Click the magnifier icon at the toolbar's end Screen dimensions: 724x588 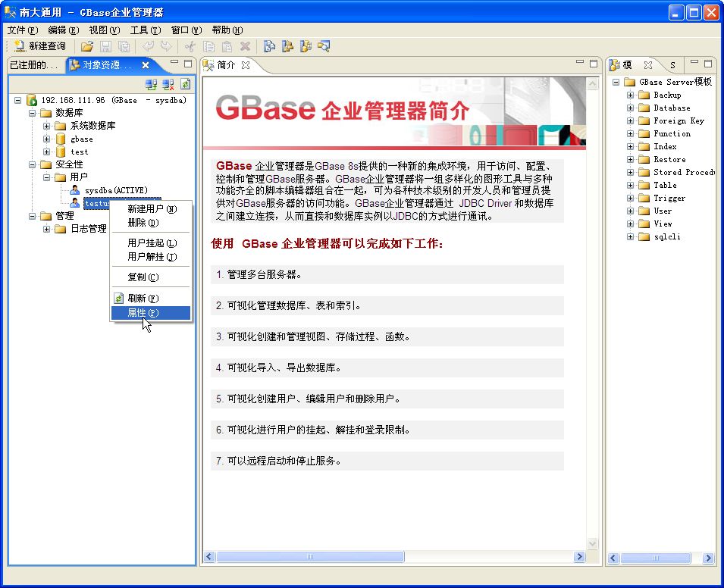324,46
